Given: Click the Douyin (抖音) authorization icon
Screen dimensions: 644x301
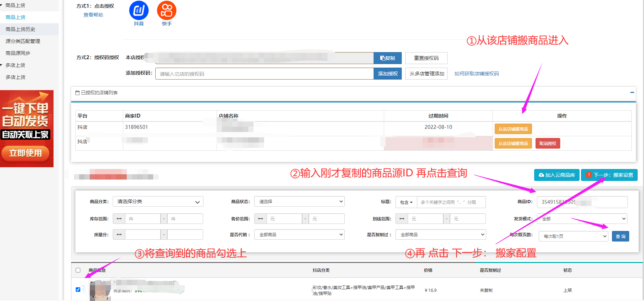Looking at the screenshot, I should pyautogui.click(x=139, y=11).
